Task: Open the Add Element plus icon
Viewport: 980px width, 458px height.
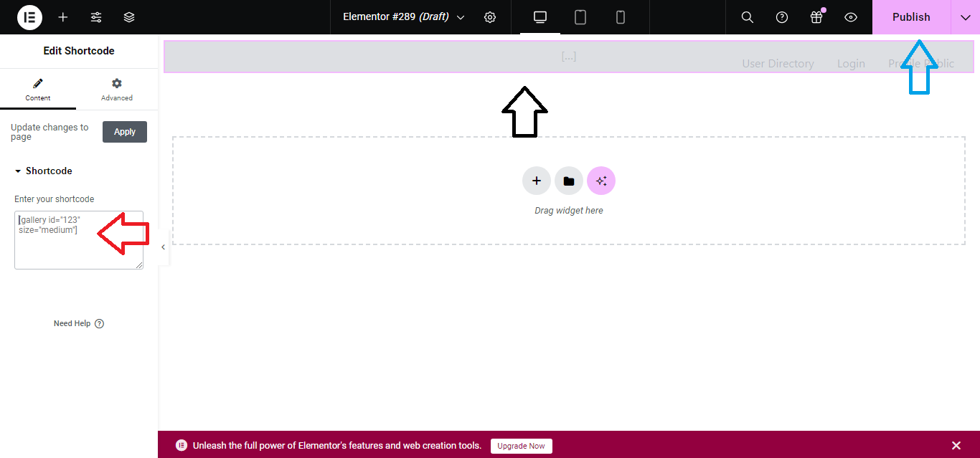Action: coord(63,17)
